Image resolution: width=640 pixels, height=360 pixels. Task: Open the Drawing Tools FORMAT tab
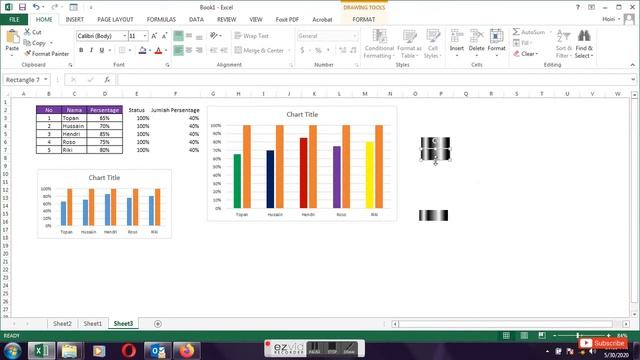tap(364, 19)
